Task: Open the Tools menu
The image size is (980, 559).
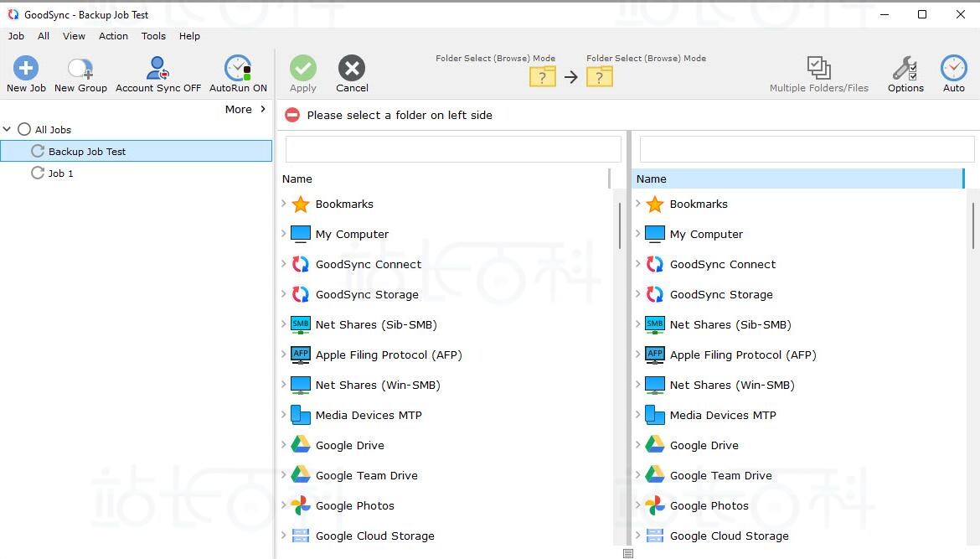Action: (154, 36)
